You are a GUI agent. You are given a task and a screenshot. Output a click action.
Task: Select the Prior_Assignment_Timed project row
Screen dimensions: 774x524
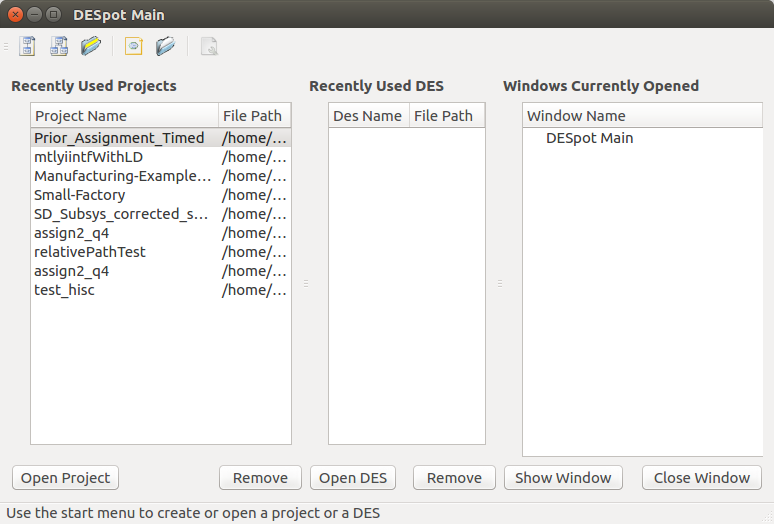[x=119, y=138]
